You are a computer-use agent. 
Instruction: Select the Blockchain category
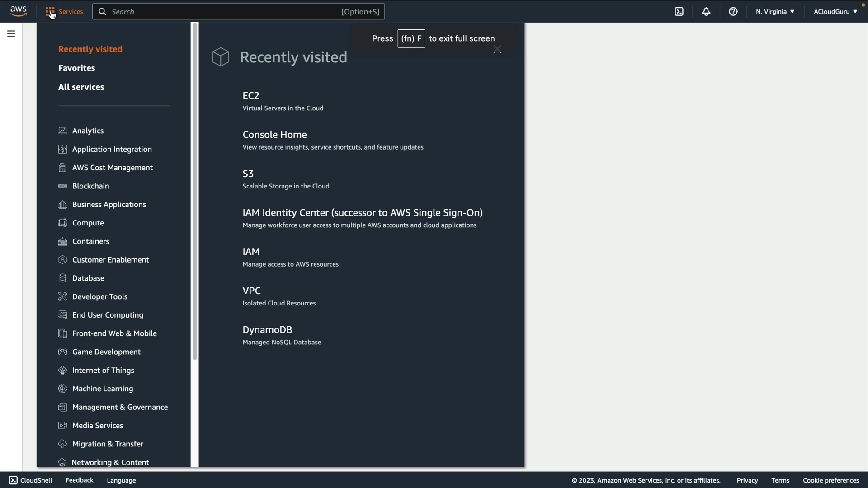(x=90, y=186)
